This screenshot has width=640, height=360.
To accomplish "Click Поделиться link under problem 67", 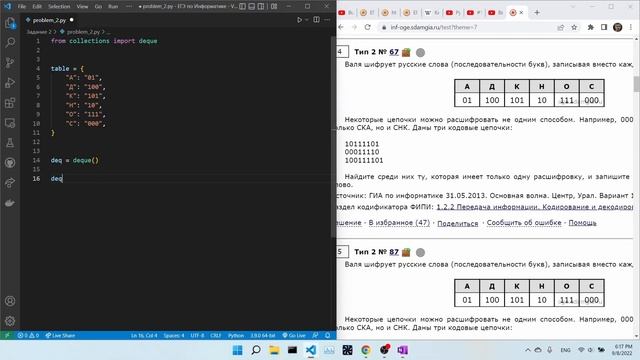I will [458, 223].
